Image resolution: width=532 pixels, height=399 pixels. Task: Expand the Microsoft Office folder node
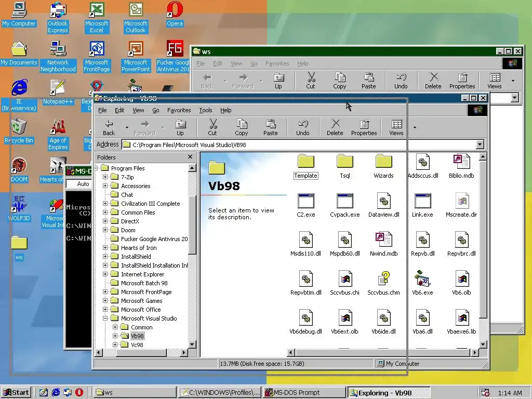pos(105,309)
